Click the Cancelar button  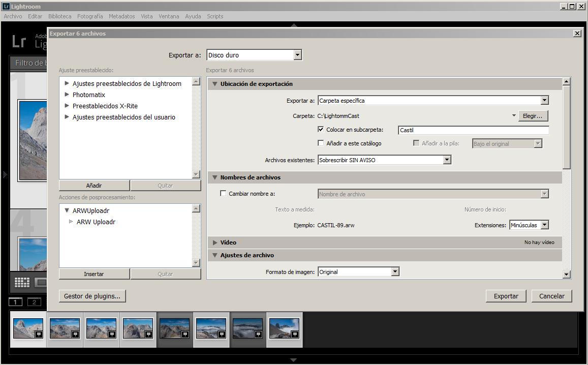pos(551,296)
